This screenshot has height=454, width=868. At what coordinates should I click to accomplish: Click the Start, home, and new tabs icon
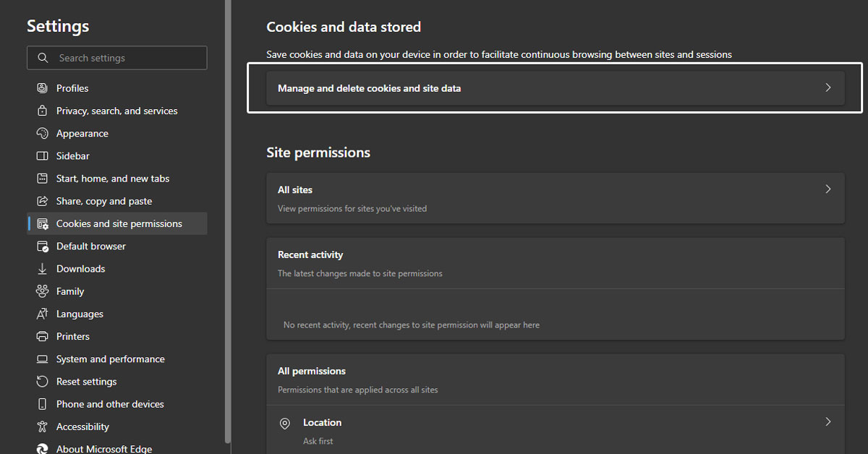pos(42,179)
